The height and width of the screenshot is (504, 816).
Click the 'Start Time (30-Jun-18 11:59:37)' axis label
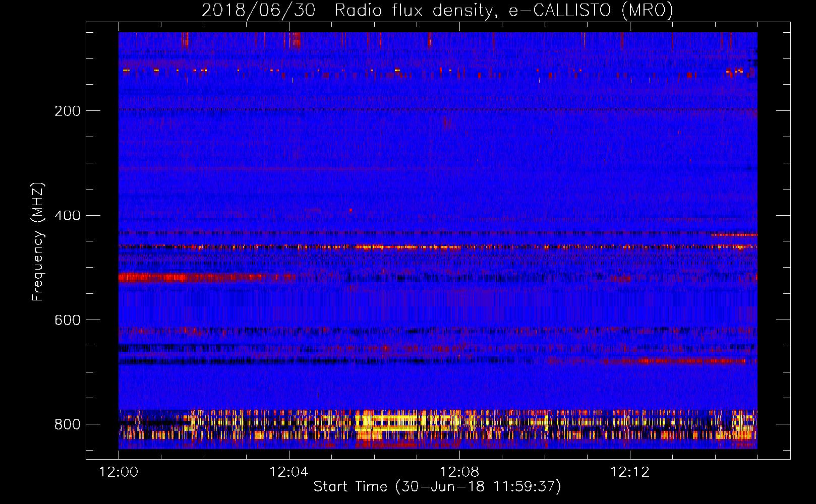(x=437, y=487)
